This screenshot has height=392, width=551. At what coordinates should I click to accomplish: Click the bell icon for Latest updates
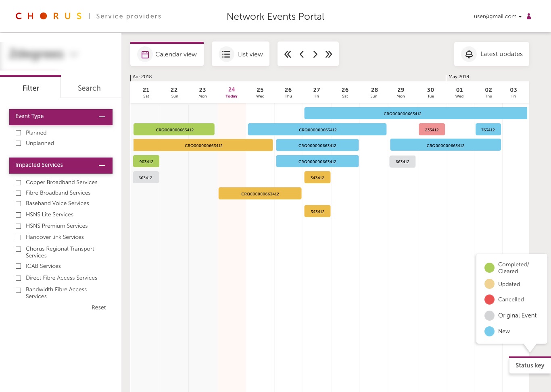click(x=469, y=54)
